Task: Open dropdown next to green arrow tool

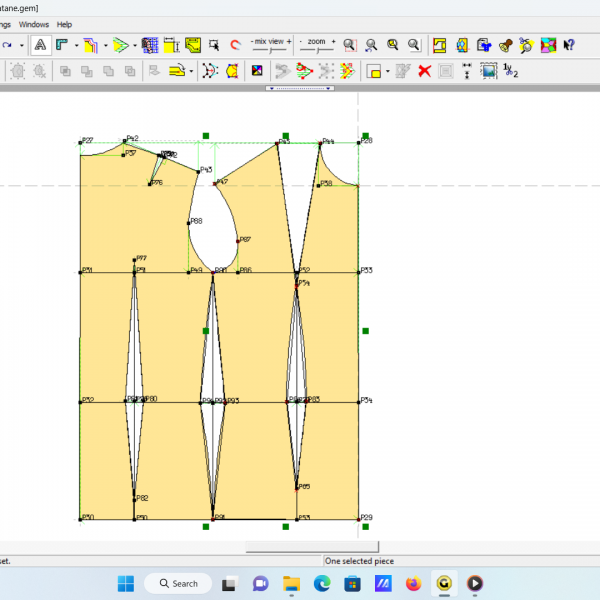Action: click(133, 45)
